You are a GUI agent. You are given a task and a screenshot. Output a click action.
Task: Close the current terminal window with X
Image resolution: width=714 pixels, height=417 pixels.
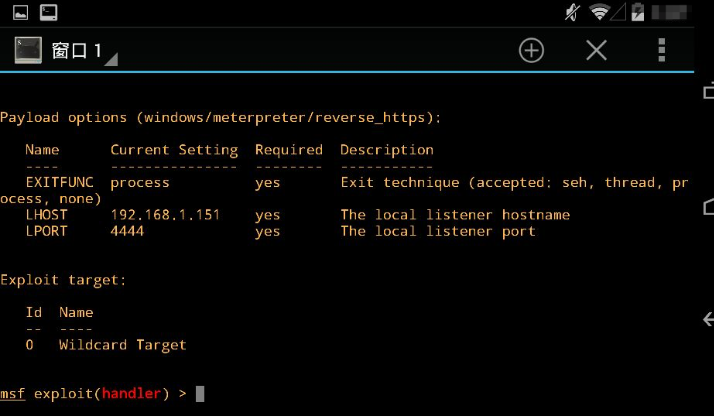pyautogui.click(x=597, y=50)
